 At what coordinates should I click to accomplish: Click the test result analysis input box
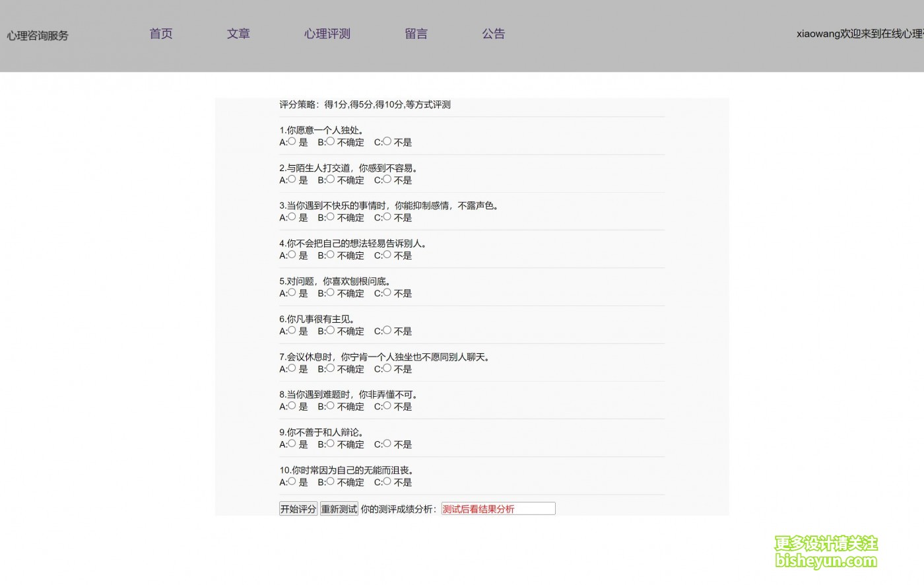pyautogui.click(x=498, y=508)
